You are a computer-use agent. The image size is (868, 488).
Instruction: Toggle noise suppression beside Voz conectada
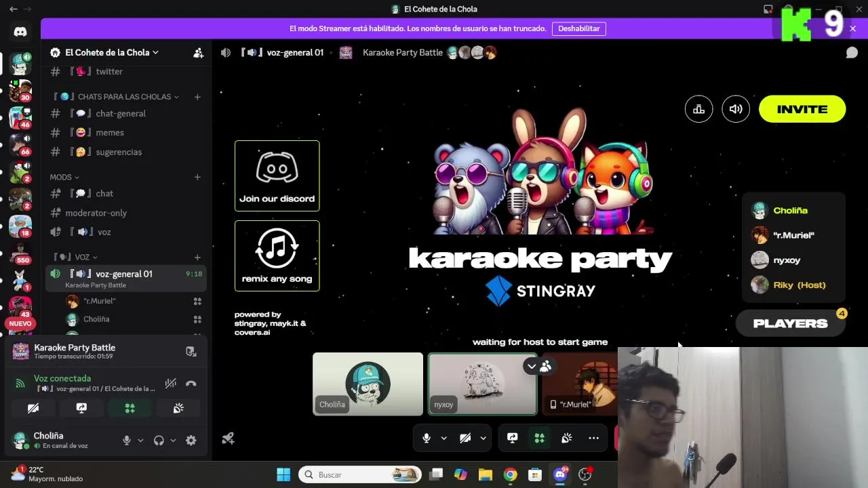click(171, 384)
